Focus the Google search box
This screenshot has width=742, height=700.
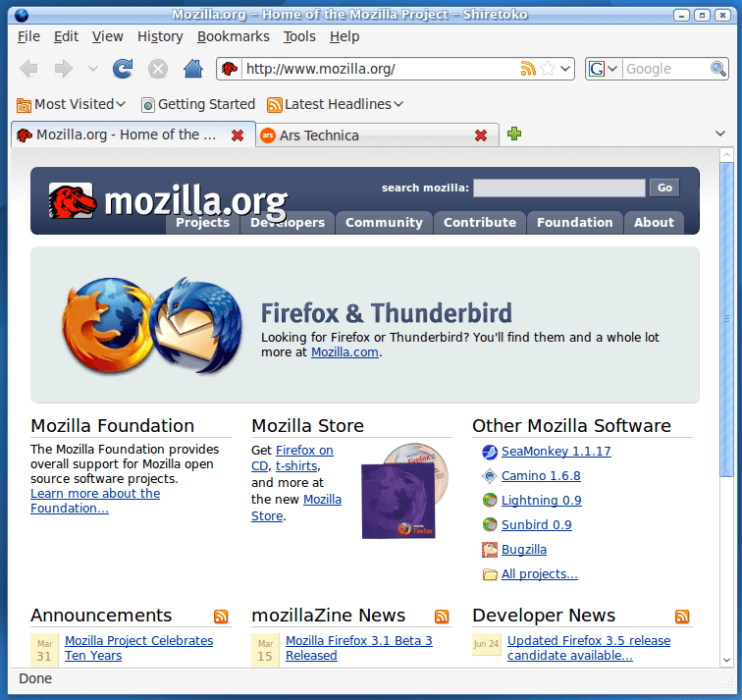pos(666,69)
